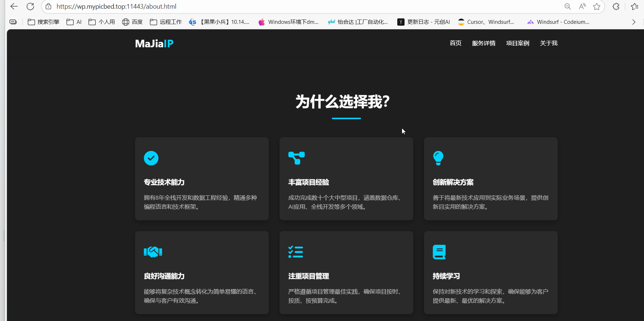Click the 良好沟通能力 card title
The height and width of the screenshot is (321, 644).
point(164,276)
